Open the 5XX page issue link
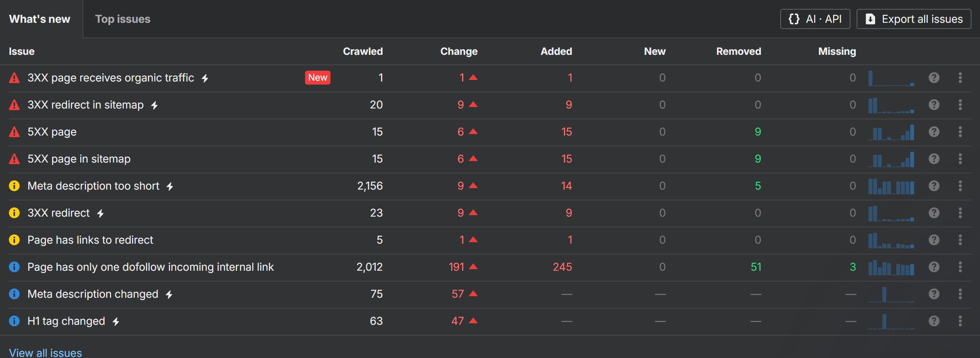Screen dimensions: 980x358 tap(52, 132)
